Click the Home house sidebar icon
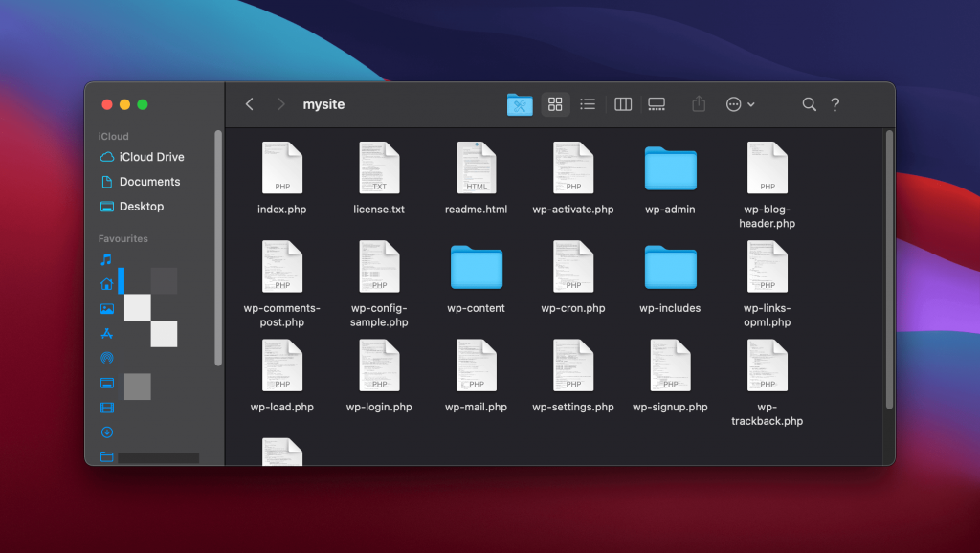980x553 pixels. point(107,284)
